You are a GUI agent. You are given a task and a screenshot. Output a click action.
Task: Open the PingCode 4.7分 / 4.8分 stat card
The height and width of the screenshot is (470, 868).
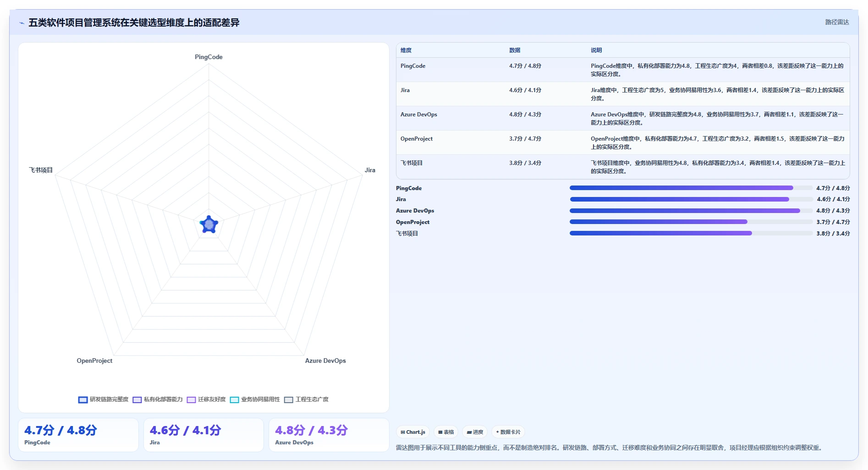pos(78,435)
